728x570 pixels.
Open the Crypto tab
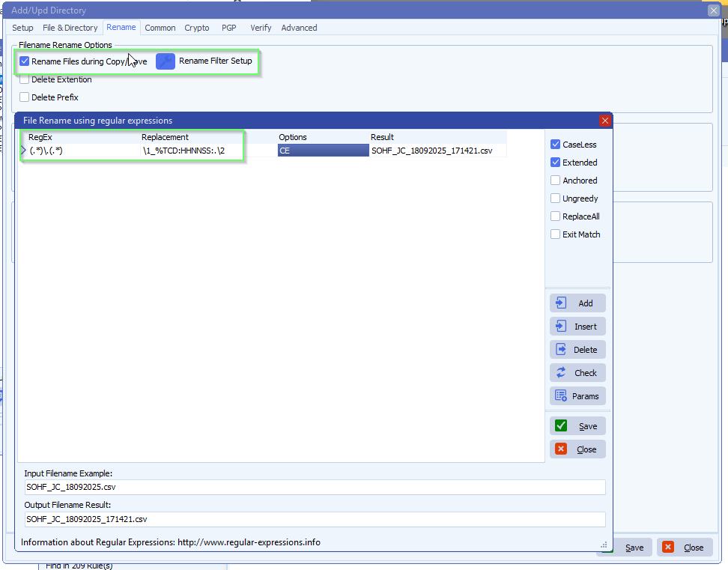[x=197, y=28]
